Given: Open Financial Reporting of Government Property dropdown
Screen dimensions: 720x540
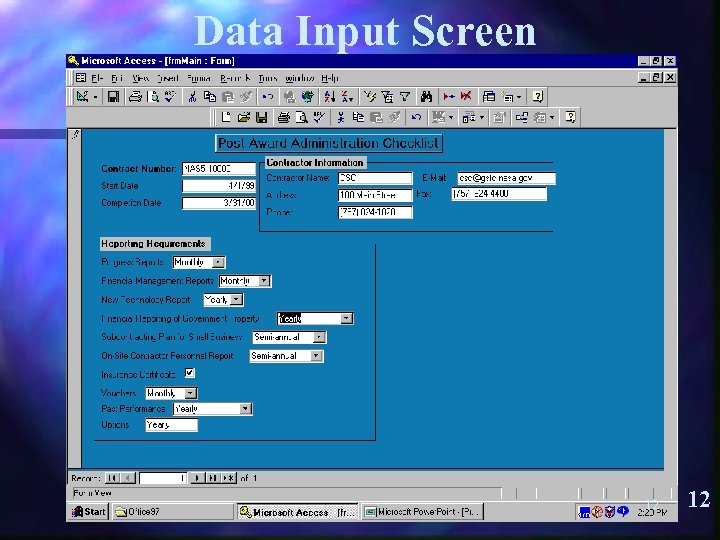Looking at the screenshot, I should click(347, 319).
